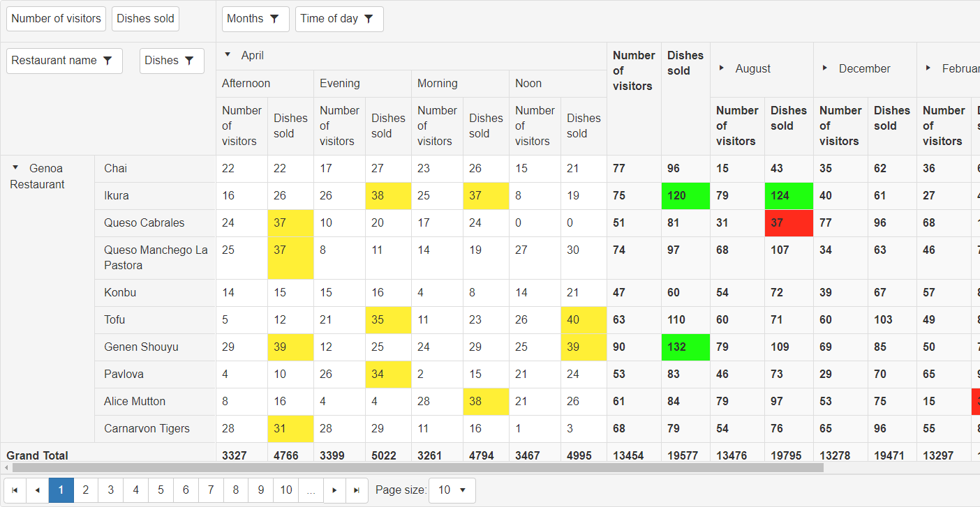
Task: Click the Number of visitors field button
Action: (56, 19)
